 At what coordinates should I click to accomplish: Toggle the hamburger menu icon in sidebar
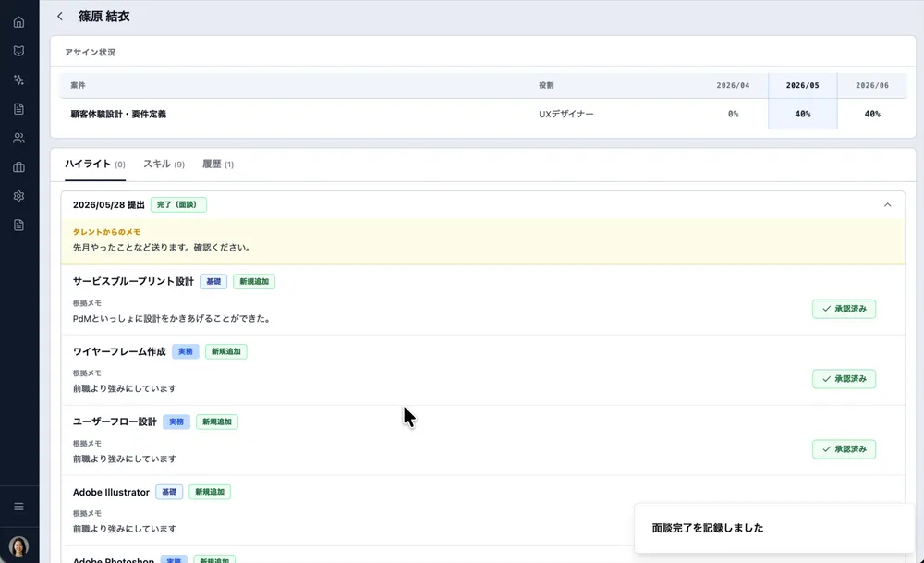[x=18, y=507]
